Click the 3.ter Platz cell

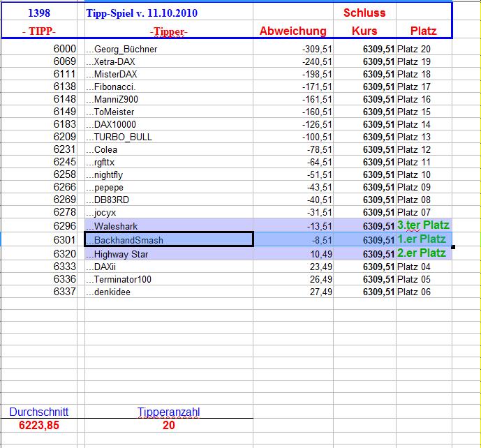[424, 225]
